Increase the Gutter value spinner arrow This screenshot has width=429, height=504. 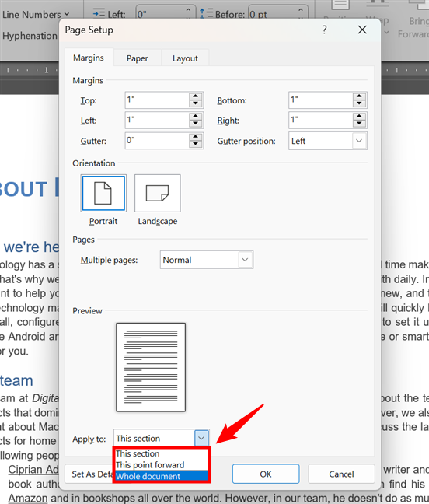pyautogui.click(x=195, y=137)
